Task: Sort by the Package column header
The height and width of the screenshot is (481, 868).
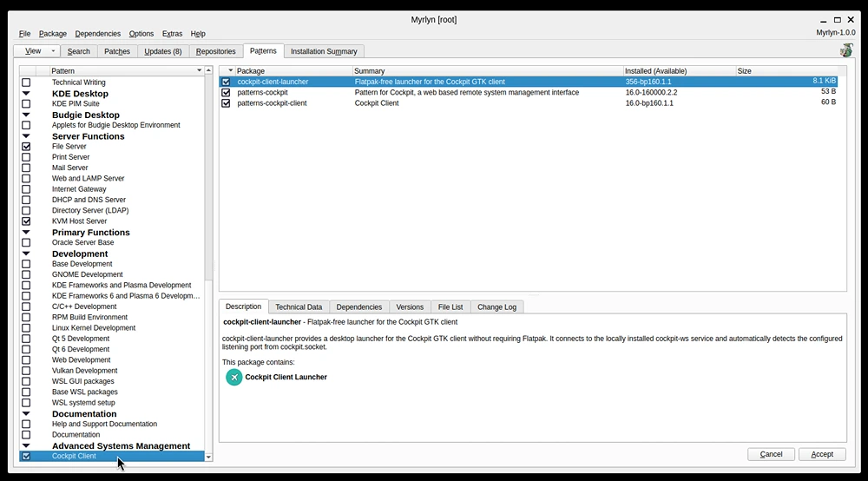Action: 293,71
